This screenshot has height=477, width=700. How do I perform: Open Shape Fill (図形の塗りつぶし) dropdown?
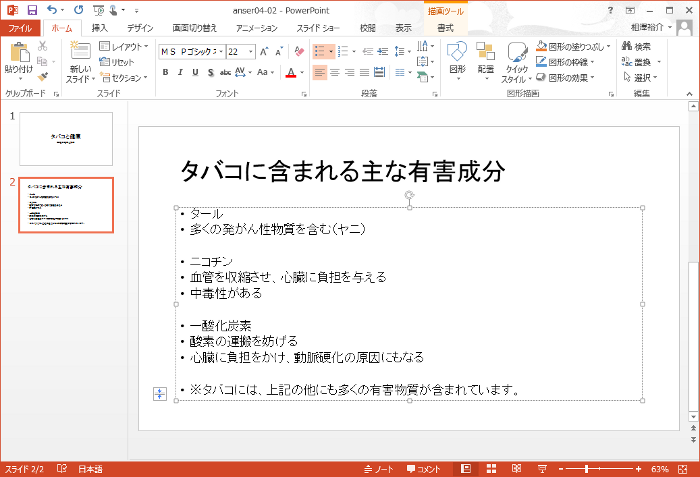coord(573,46)
